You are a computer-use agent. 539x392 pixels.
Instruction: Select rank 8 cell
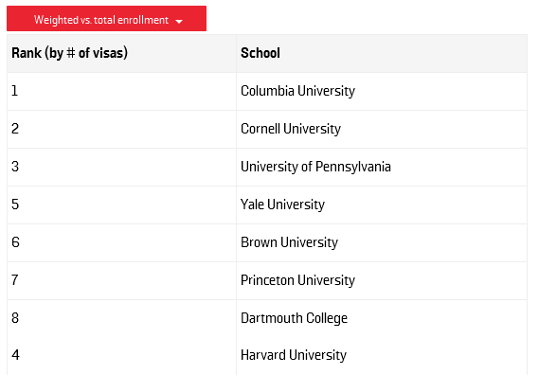pos(121,318)
